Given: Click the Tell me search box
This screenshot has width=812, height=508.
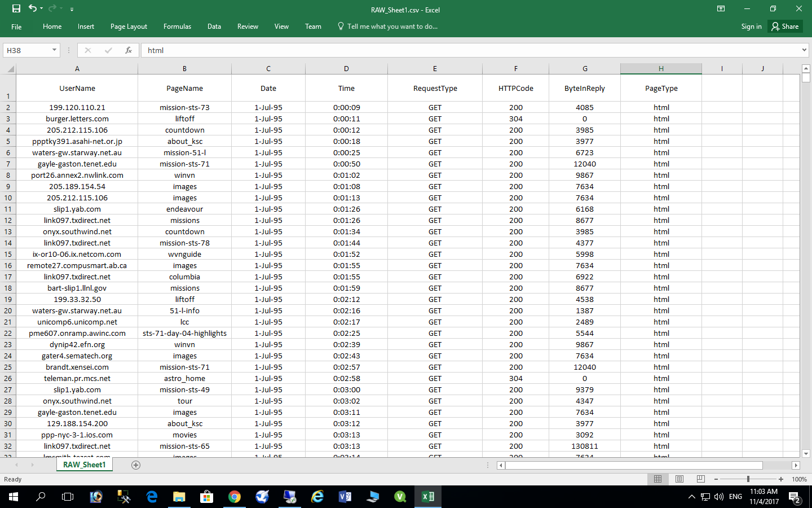Looking at the screenshot, I should coord(392,27).
